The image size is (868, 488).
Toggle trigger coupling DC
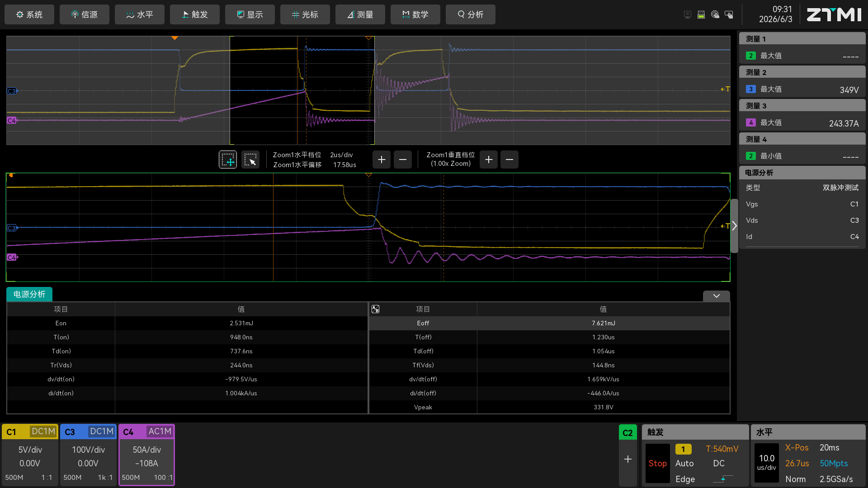click(719, 463)
